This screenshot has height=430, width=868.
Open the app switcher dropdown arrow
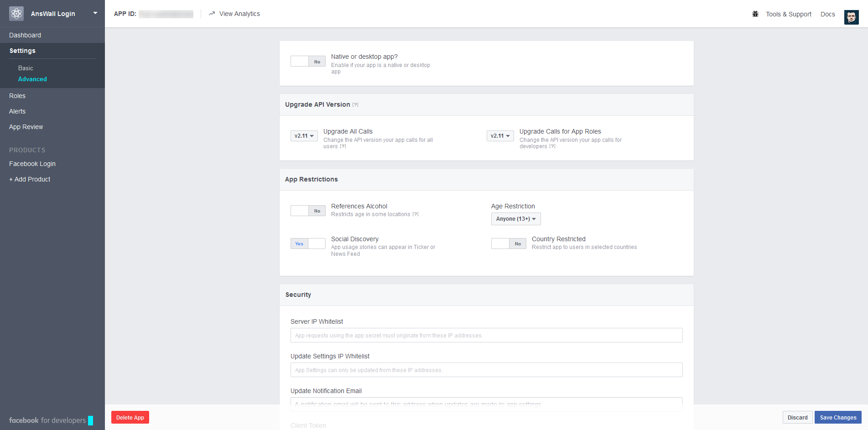(x=95, y=13)
